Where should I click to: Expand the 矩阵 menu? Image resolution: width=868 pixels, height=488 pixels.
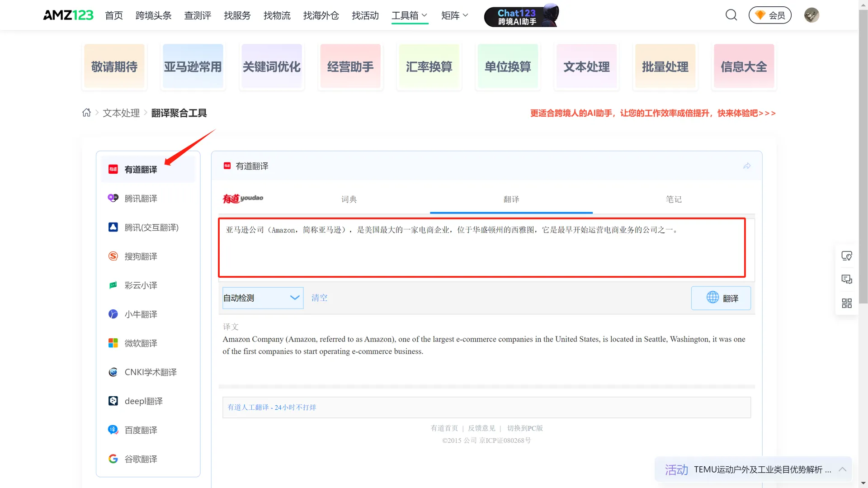click(x=455, y=15)
